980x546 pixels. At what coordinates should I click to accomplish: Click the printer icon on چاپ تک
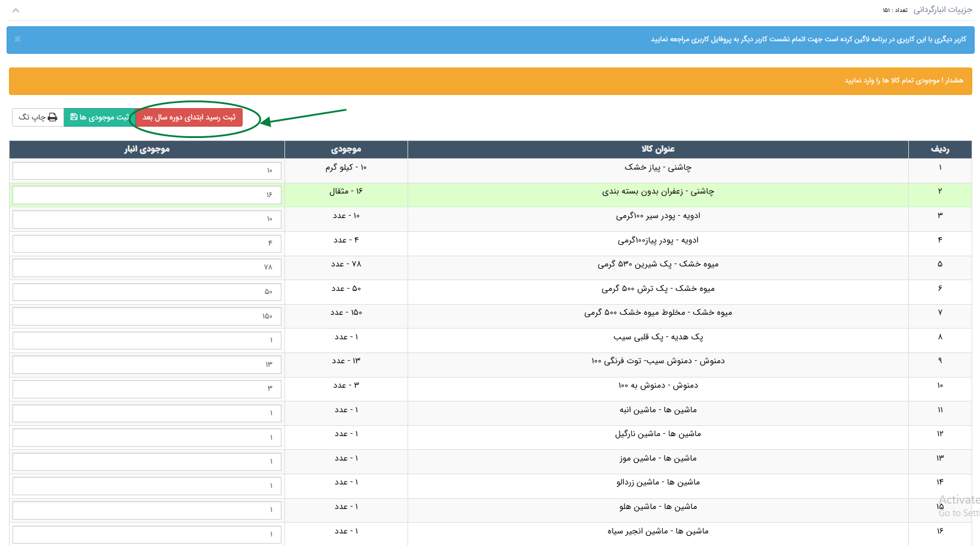point(53,117)
